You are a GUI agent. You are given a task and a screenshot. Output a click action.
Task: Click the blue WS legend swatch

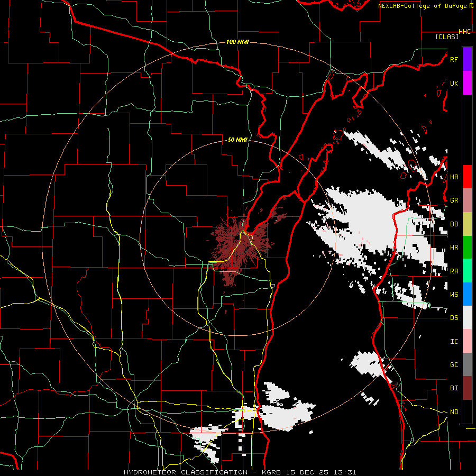(467, 294)
